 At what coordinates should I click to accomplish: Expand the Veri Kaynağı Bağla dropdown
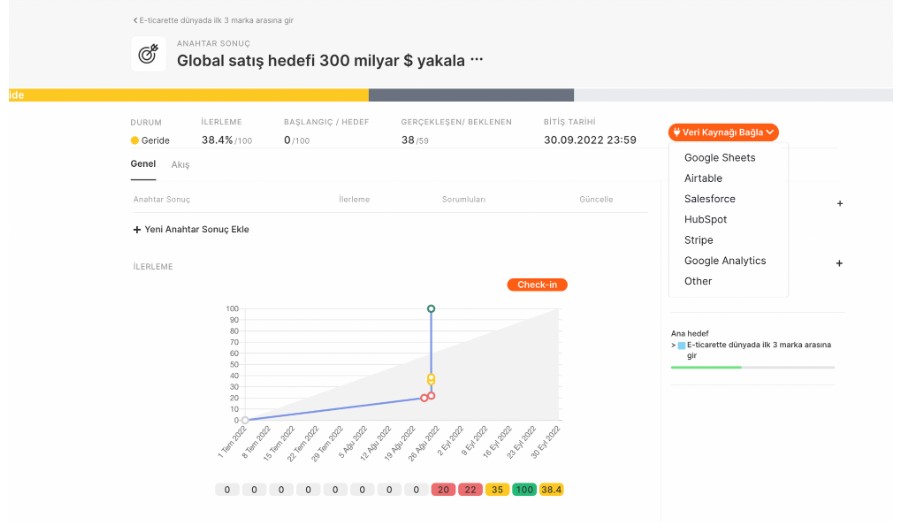[x=723, y=132]
